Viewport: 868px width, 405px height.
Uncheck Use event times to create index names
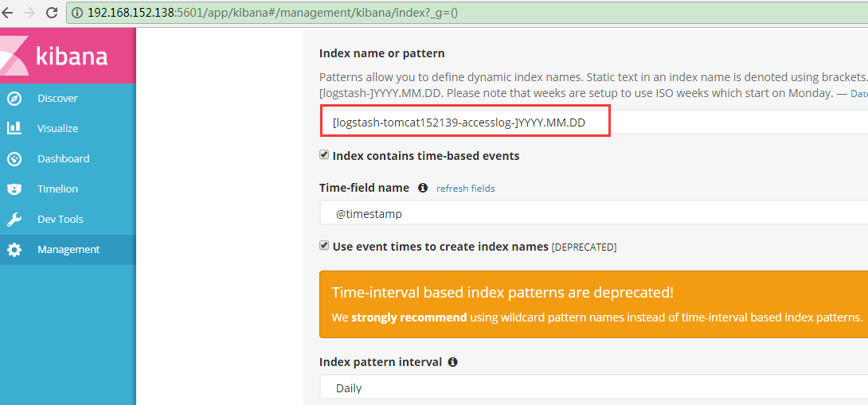pos(324,246)
